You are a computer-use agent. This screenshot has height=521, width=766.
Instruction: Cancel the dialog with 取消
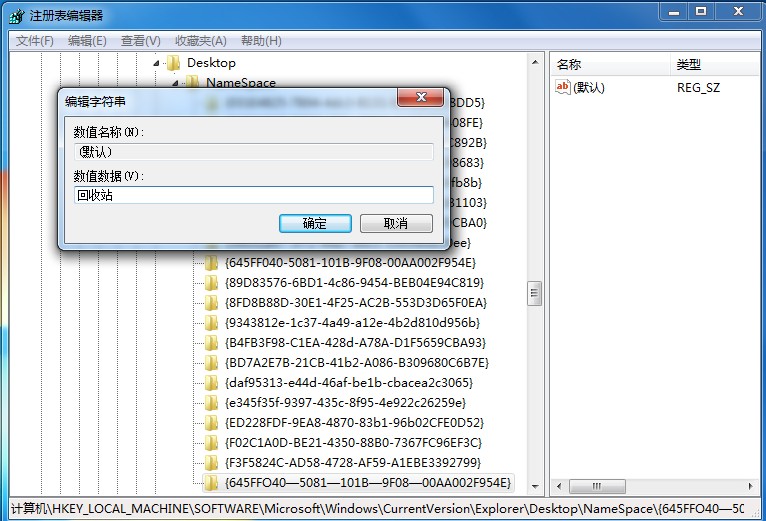pos(396,223)
